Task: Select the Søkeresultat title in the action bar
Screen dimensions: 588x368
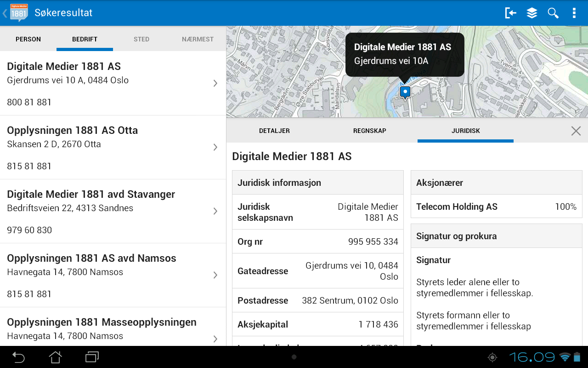Action: (63, 13)
